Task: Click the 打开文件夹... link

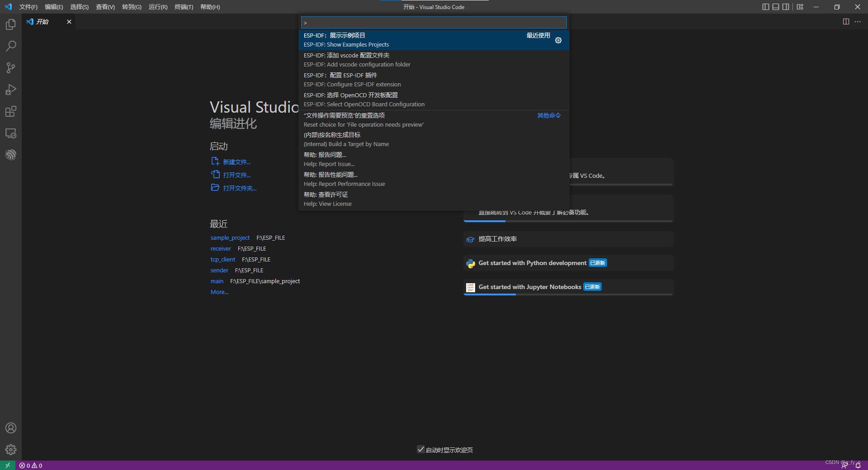Action: [x=240, y=188]
